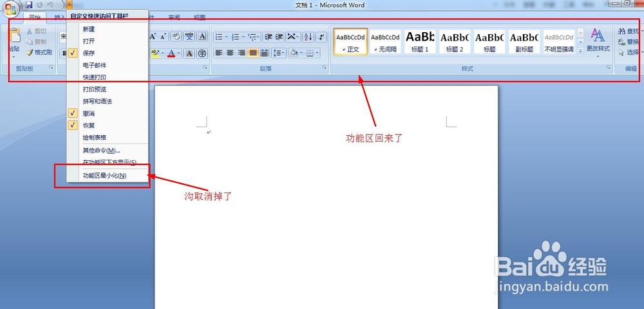644x309 pixels.
Task: Switch to the 开始 ribbon tab
Action: click(35, 17)
